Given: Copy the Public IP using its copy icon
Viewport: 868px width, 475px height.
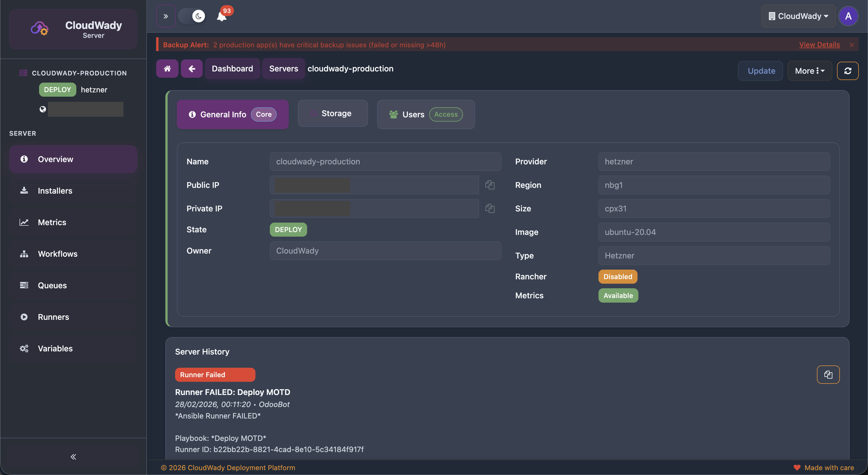Looking at the screenshot, I should tap(490, 185).
